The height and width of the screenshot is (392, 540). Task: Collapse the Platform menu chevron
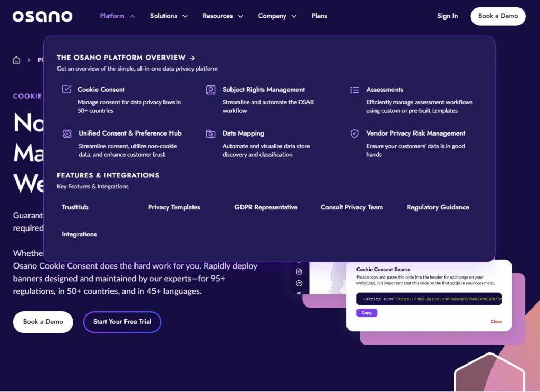[x=132, y=16]
